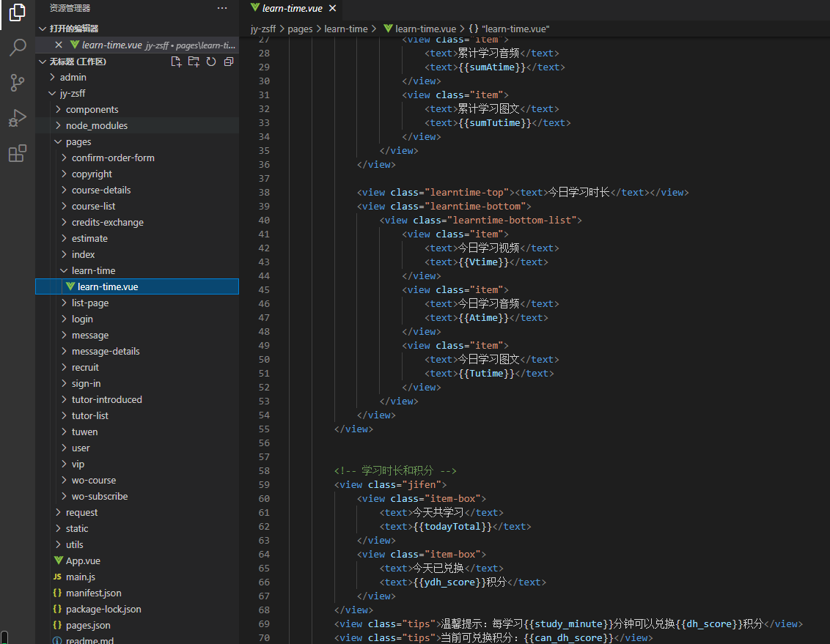The width and height of the screenshot is (830, 644).
Task: Open the Explorer view in activity bar
Action: click(18, 12)
